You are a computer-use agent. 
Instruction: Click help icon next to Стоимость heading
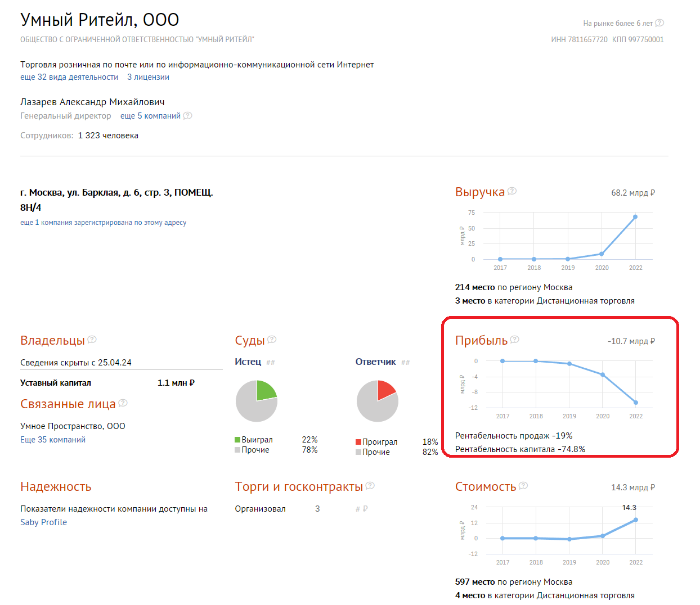tap(523, 485)
